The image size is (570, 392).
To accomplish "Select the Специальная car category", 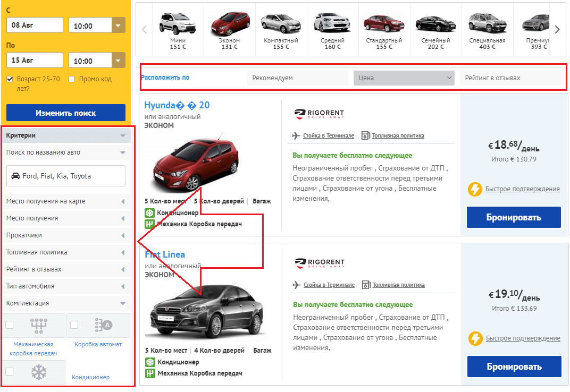I will click(487, 23).
